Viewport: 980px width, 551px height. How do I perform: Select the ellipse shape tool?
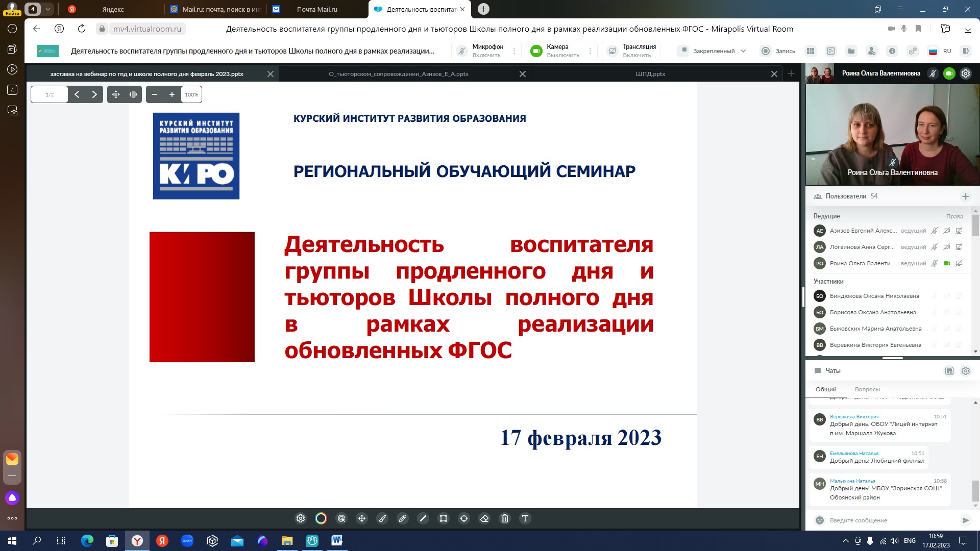pos(464,518)
